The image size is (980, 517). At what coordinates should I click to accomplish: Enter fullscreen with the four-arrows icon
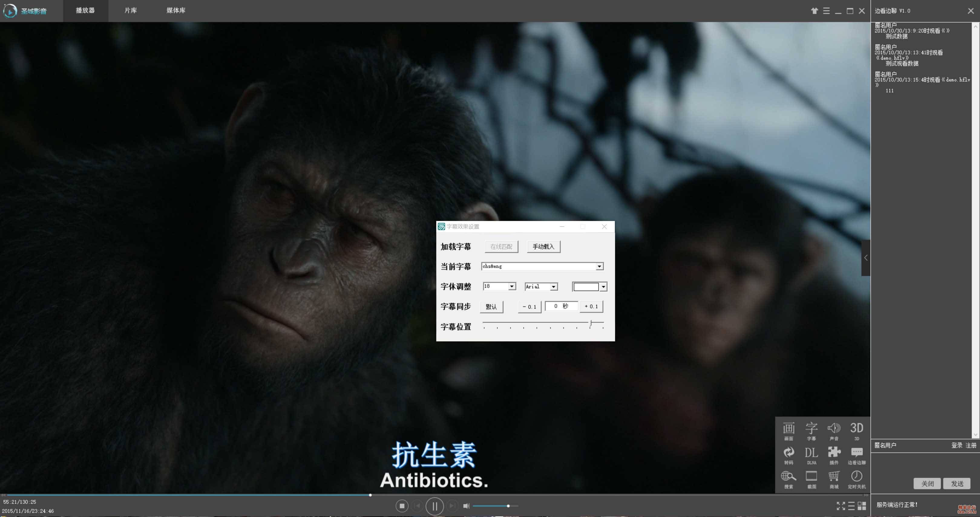(841, 506)
